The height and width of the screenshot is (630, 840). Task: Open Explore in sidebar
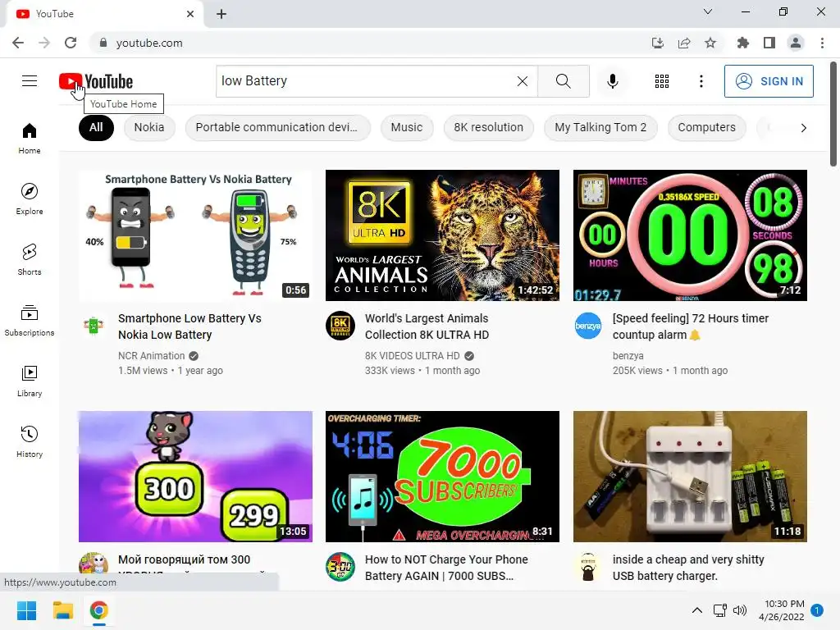(30, 199)
